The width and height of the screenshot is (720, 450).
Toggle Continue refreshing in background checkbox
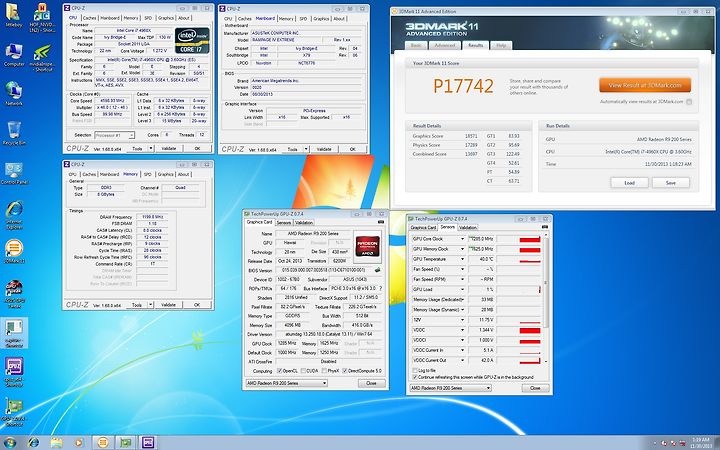[416, 377]
